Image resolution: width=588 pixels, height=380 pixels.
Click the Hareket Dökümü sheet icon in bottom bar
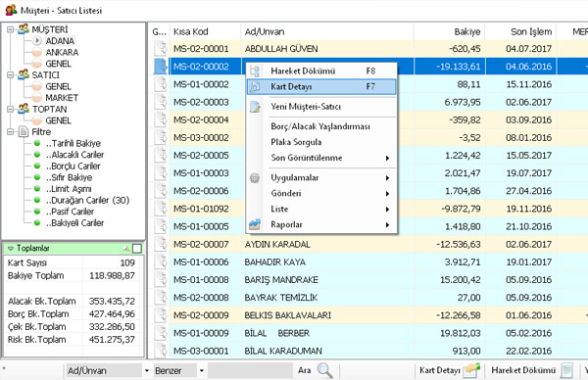click(566, 370)
